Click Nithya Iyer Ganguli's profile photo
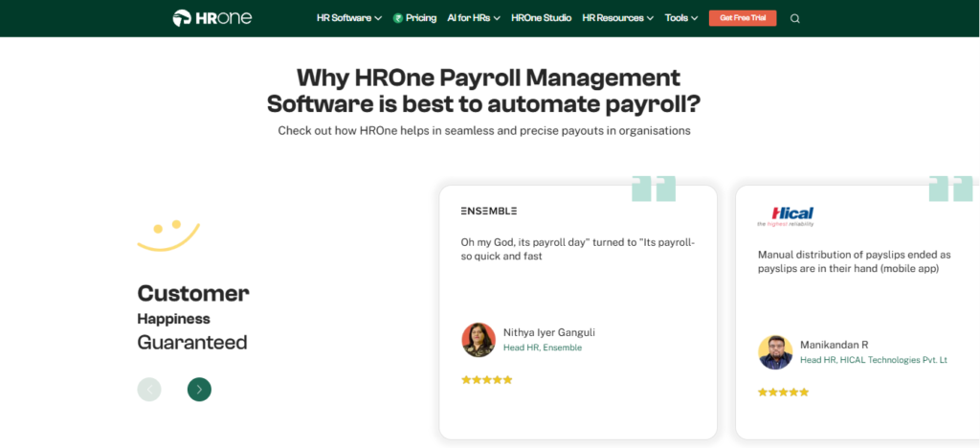 [479, 340]
